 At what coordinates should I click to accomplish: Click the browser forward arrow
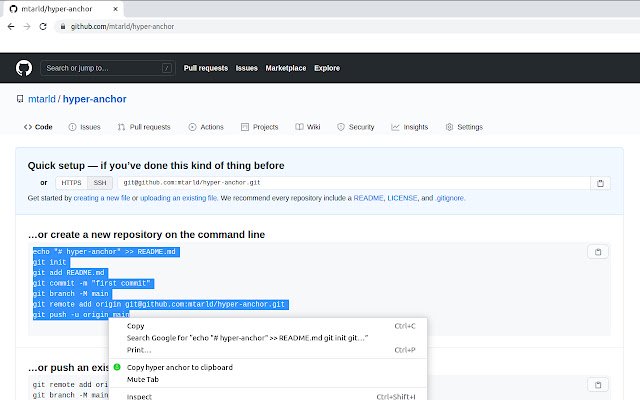point(27,27)
